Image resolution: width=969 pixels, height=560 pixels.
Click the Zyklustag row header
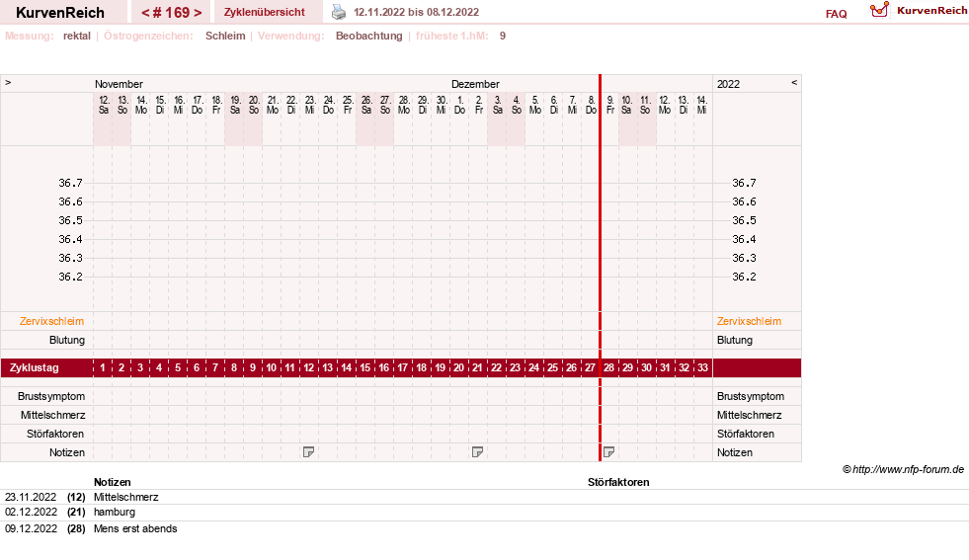[x=34, y=367]
